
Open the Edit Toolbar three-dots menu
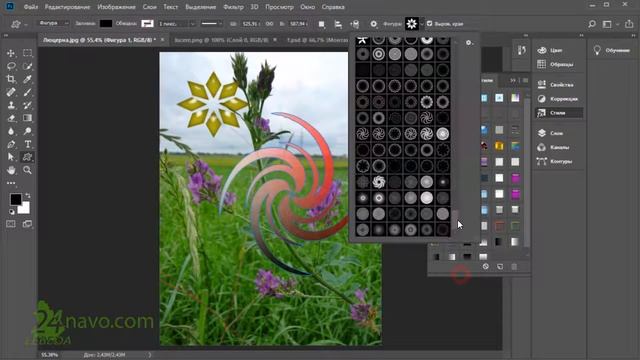tap(11, 183)
